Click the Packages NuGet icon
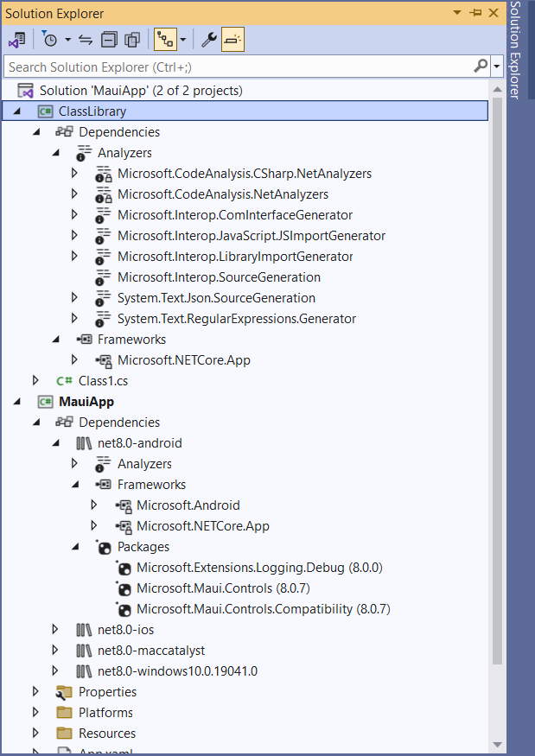The image size is (535, 756). coord(103,547)
